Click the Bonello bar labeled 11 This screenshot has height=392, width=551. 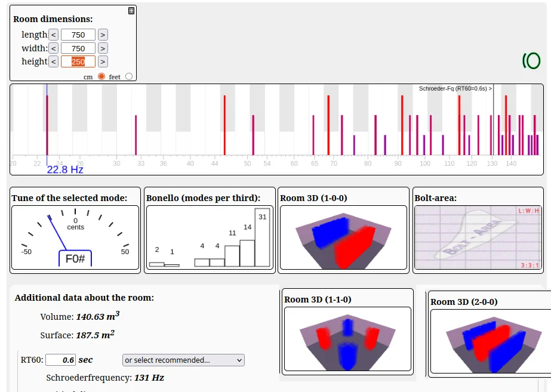232,256
